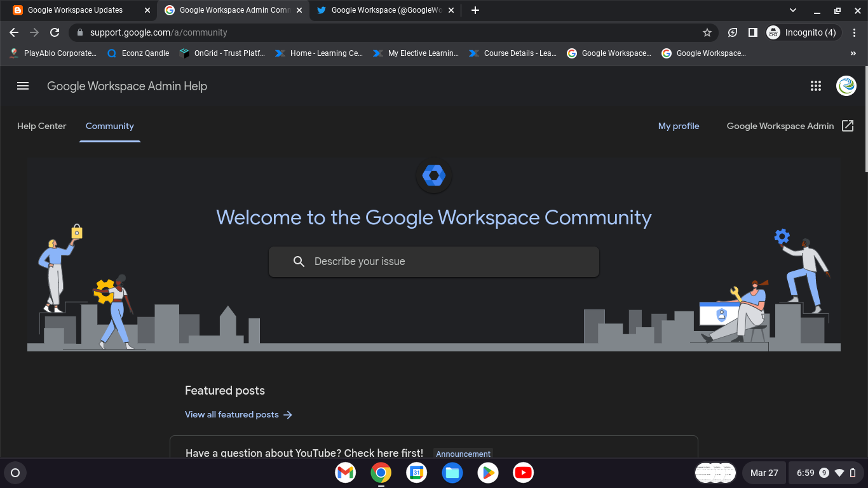868x488 pixels.
Task: Reload the current page
Action: coord(55,32)
